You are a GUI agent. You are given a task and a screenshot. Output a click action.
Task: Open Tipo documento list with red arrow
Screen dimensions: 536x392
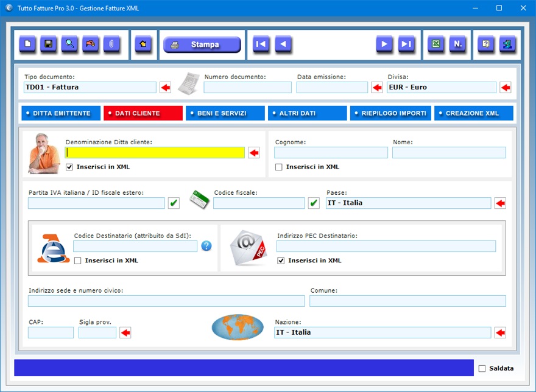pyautogui.click(x=166, y=88)
